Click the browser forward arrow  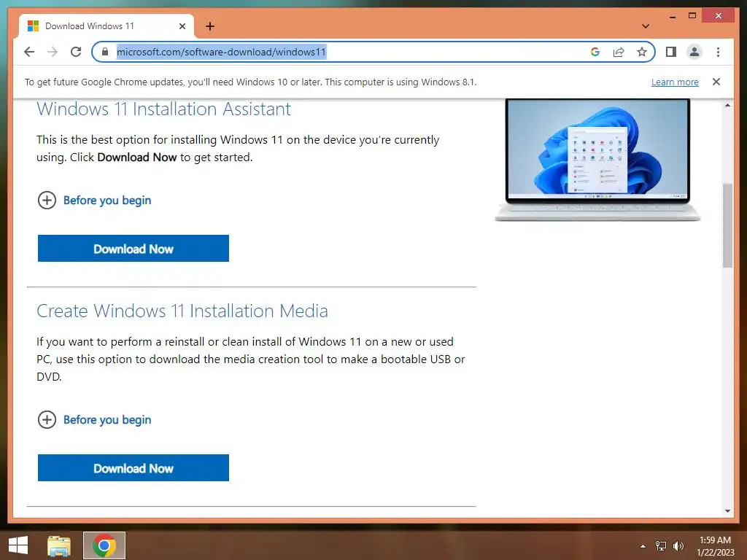[x=53, y=52]
